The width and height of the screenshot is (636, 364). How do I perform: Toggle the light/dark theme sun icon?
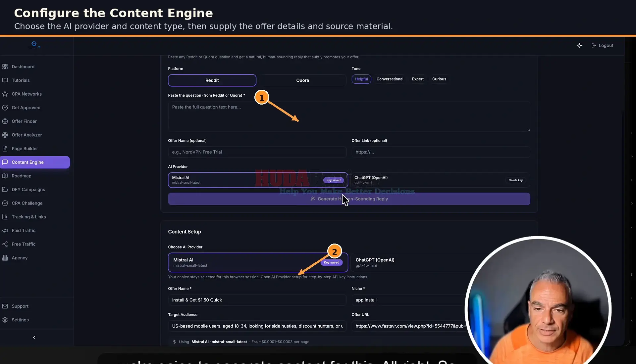point(579,46)
